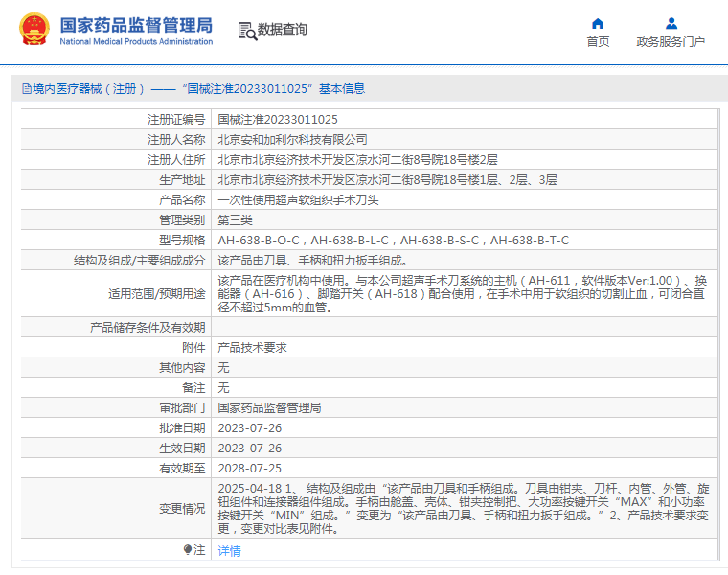The image size is (728, 575).
Task: Click the 数据查询 heading
Action: point(283,30)
